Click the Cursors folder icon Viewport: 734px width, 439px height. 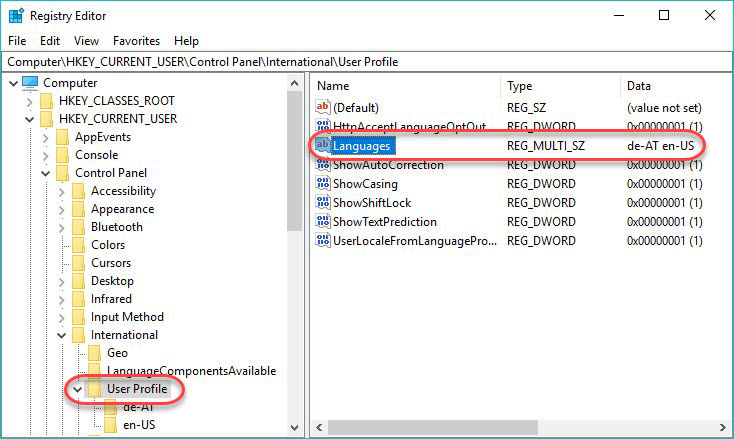pos(79,263)
